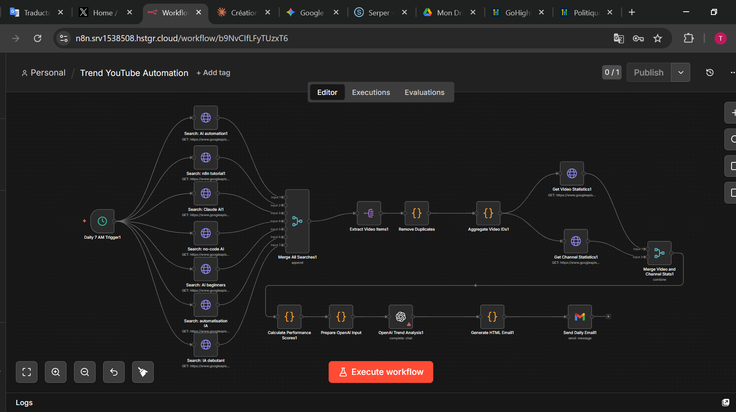Image resolution: width=736 pixels, height=412 pixels.
Task: Zoom out on the workflow canvas
Action: pos(85,372)
